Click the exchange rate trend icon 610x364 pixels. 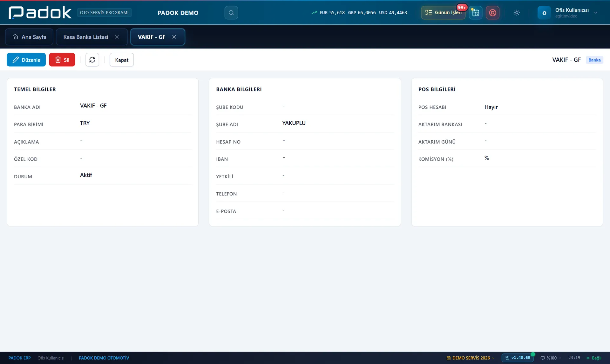coord(314,13)
